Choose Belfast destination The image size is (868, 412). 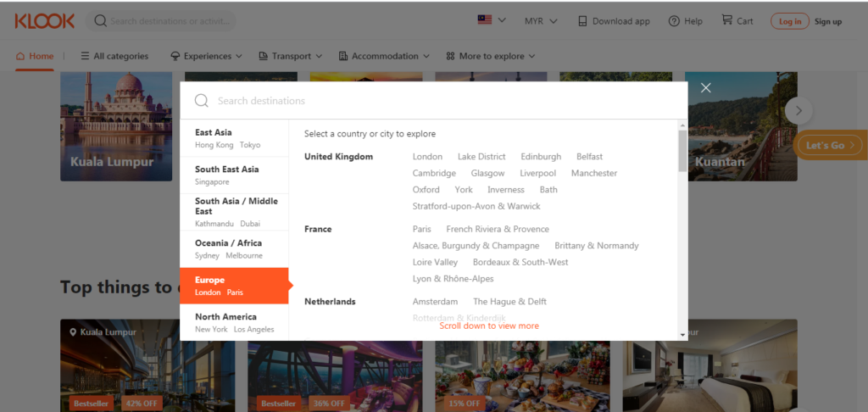[590, 157]
